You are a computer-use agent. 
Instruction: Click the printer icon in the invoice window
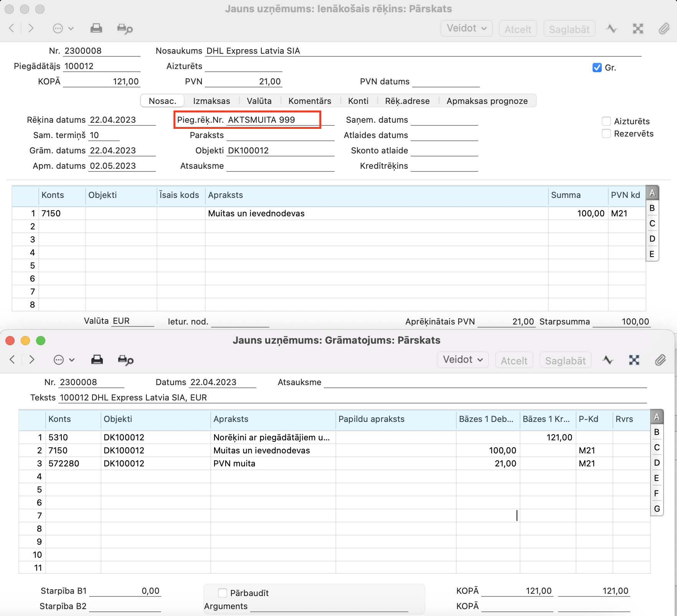coord(96,28)
